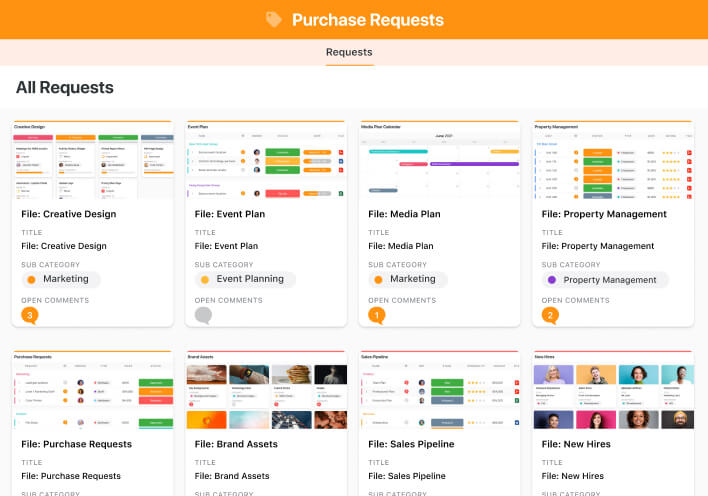The height and width of the screenshot is (496, 708).
Task: Open Creative Design card's comment bubble with 3
Action: pos(30,315)
